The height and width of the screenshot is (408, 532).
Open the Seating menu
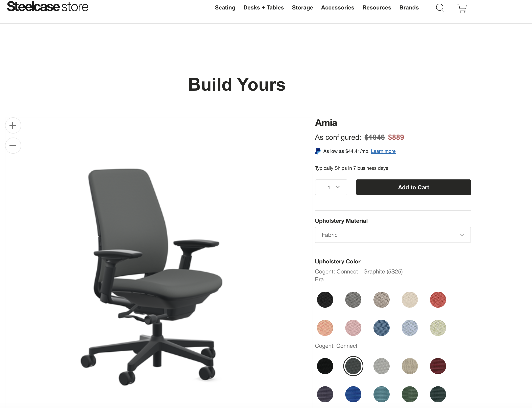[225, 7]
